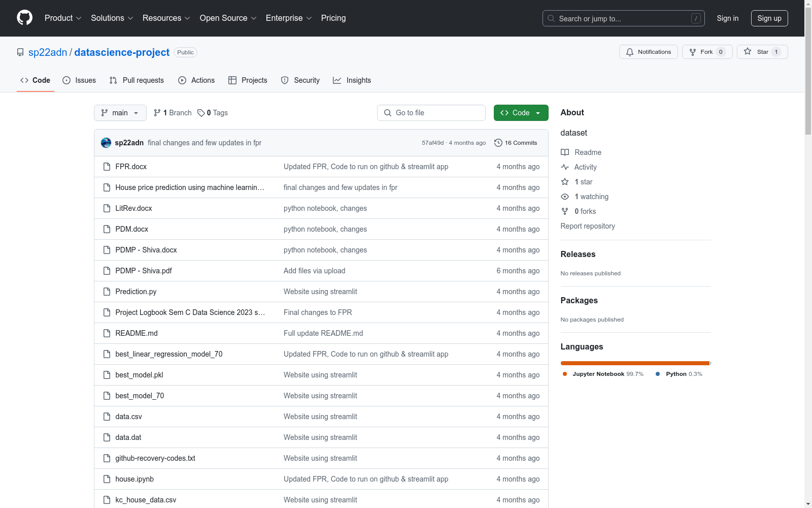Click the file icon beside github-recovery-codes.txt
The height and width of the screenshot is (508, 812).
pyautogui.click(x=107, y=458)
